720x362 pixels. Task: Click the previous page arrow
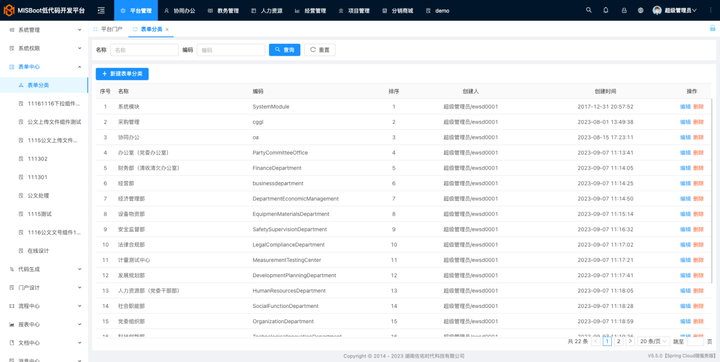[x=596, y=341]
